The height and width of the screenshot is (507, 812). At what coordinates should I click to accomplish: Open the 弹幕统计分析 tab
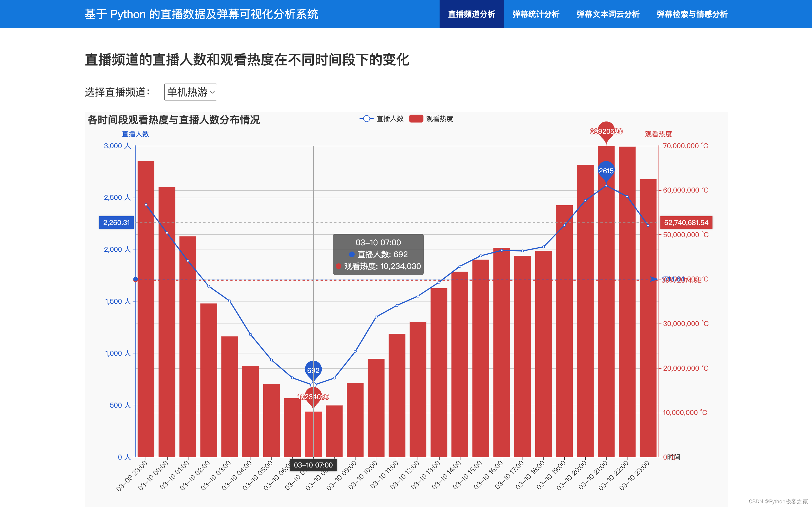click(536, 14)
